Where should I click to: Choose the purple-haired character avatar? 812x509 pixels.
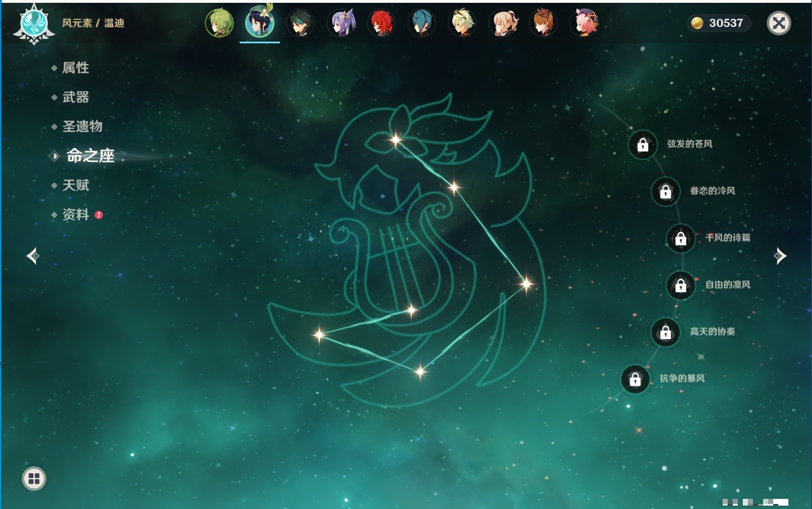[341, 23]
